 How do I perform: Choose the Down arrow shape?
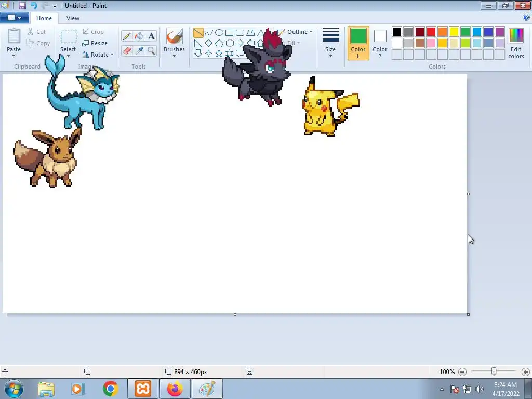click(x=198, y=54)
